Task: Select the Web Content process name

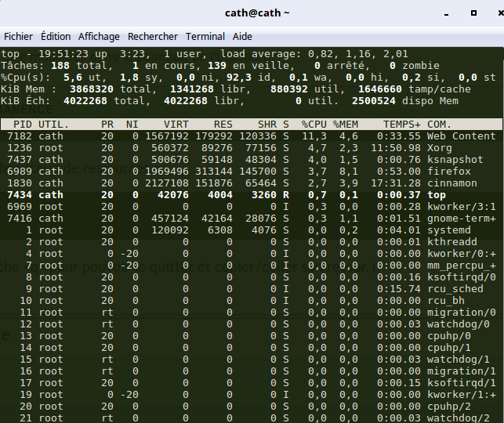Action: [461, 136]
